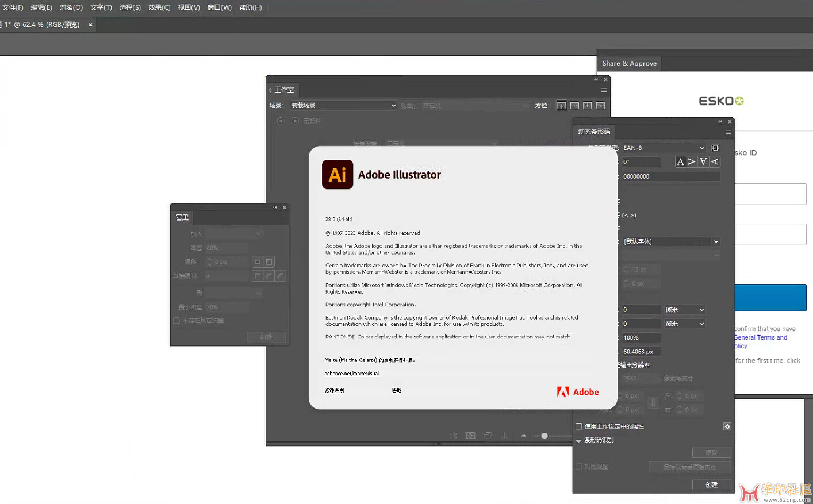Open barcode type EAN-8 dropdown
This screenshot has width=813, height=504.
pyautogui.click(x=664, y=148)
